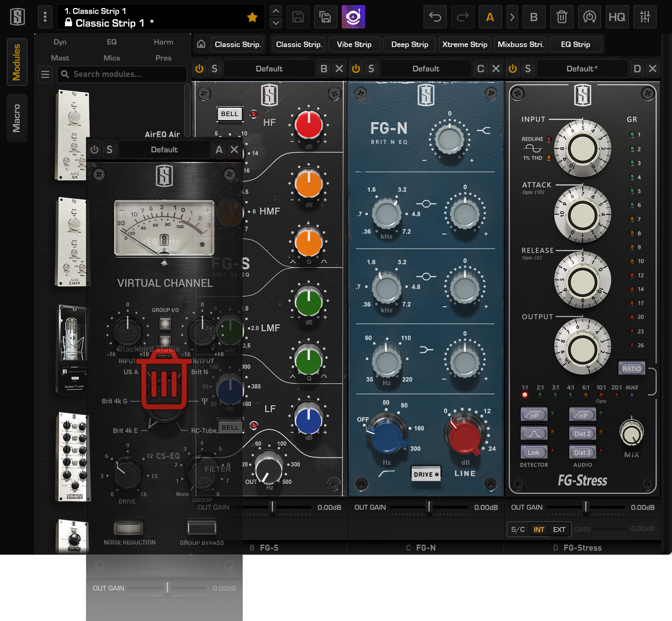Viewport: 672px width, 621px height.
Task: Toggle the detector Link button
Action: (x=534, y=453)
